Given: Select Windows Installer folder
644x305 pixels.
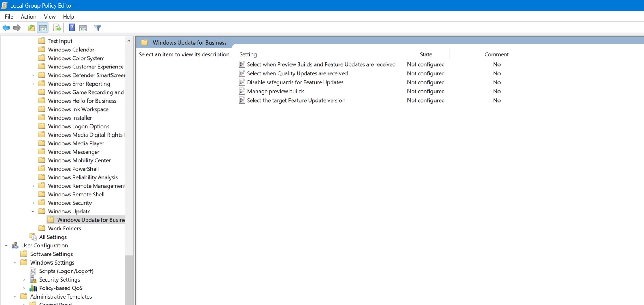Looking at the screenshot, I should coord(70,118).
